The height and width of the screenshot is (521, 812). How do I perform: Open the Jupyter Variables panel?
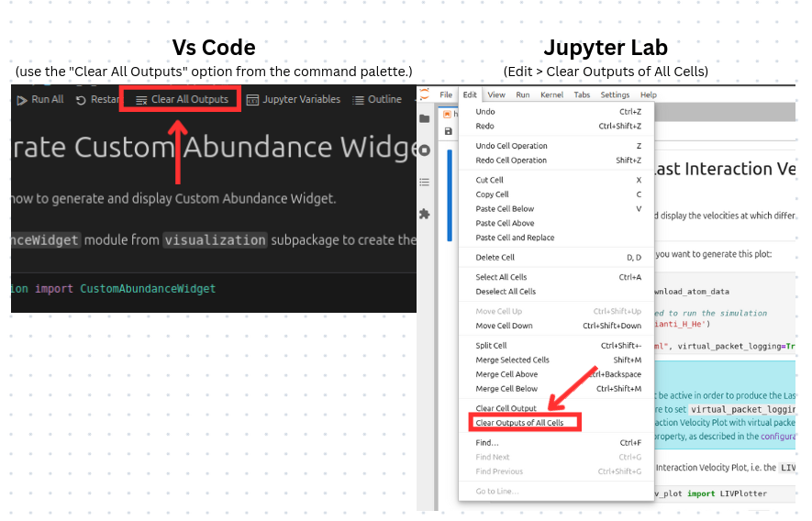click(x=294, y=100)
